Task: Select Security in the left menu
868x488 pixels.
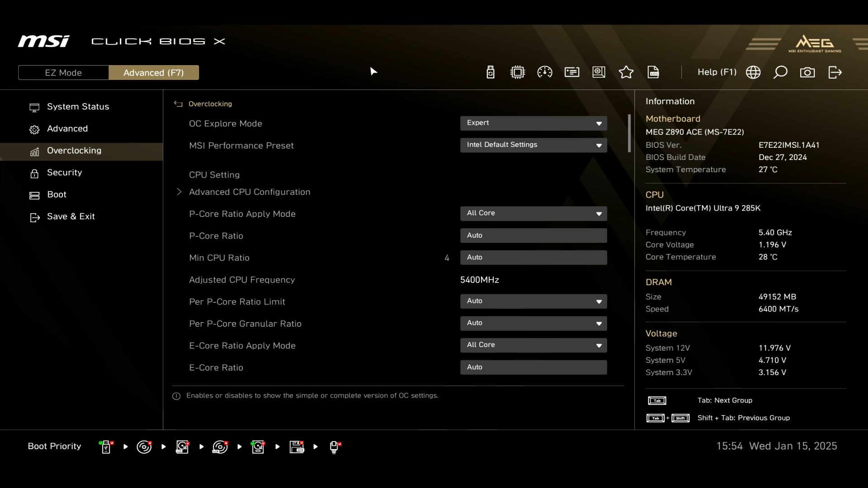Action: [x=64, y=173]
